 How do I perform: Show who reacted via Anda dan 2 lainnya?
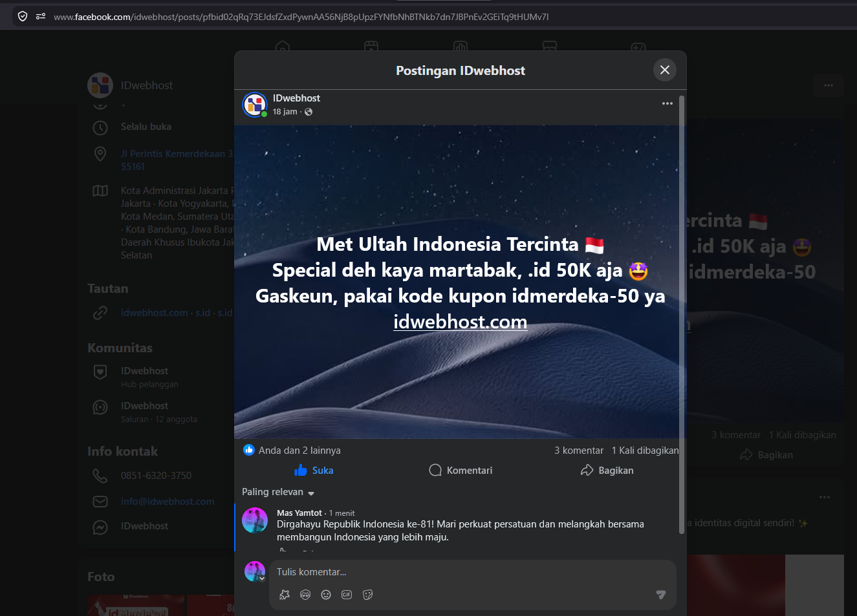point(299,451)
